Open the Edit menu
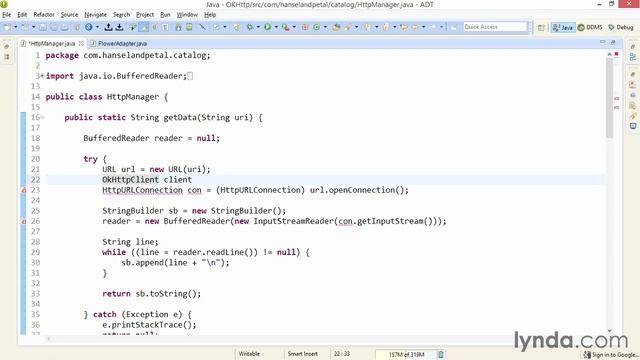 coord(22,15)
